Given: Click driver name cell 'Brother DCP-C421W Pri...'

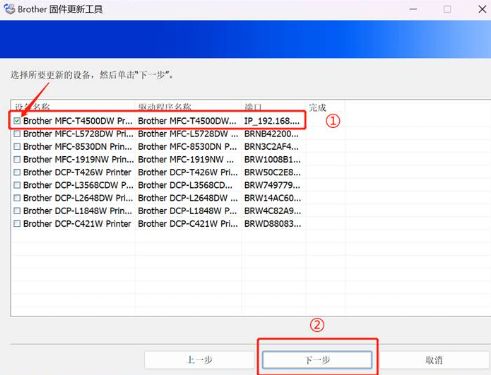Looking at the screenshot, I should point(188,224).
